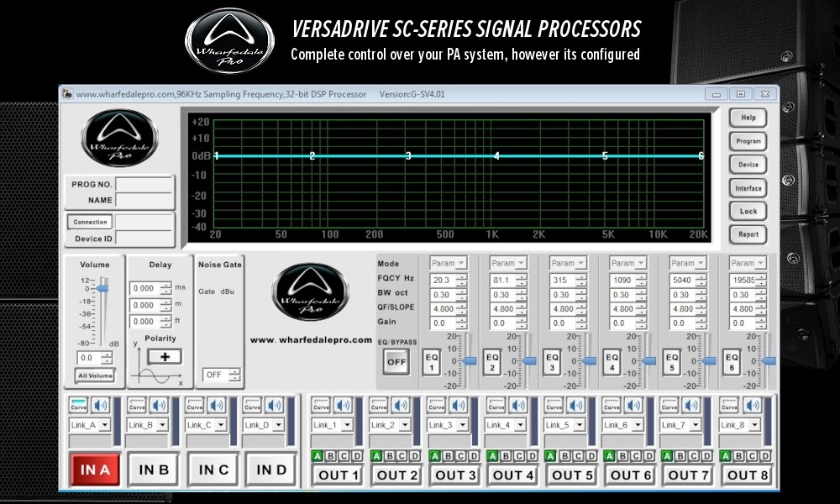Mute input channel C speaker icon
This screenshot has height=504, width=840.
click(217, 406)
